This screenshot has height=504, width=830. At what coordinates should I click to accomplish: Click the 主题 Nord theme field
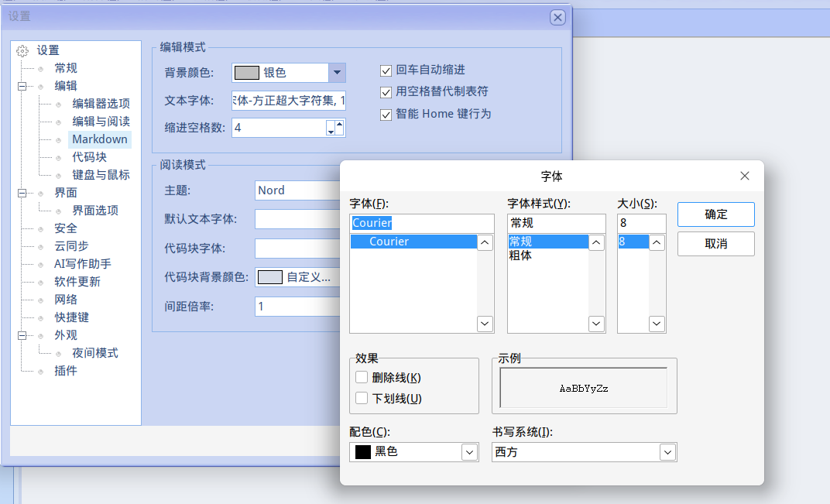tap(297, 190)
